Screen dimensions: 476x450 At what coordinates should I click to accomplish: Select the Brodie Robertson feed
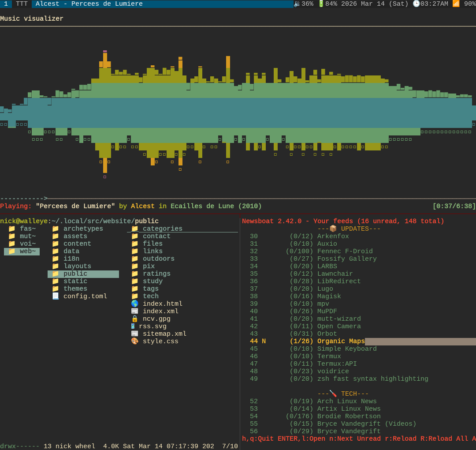(349, 416)
